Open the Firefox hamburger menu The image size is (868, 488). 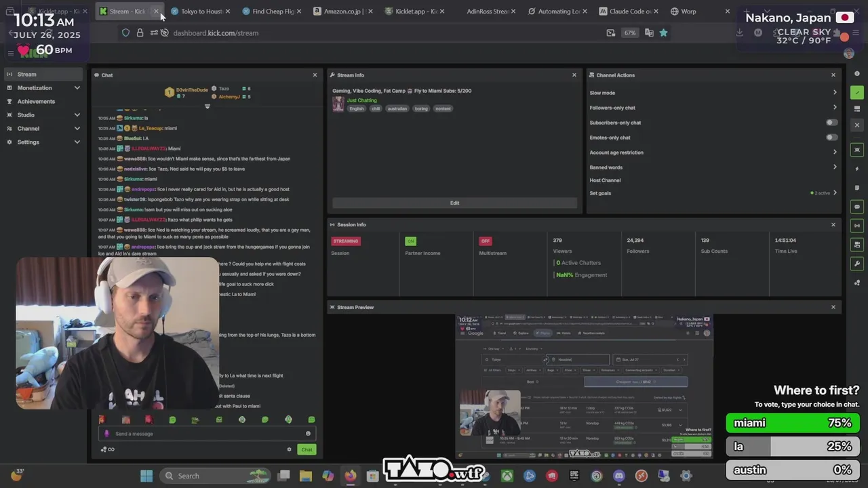pos(857,33)
